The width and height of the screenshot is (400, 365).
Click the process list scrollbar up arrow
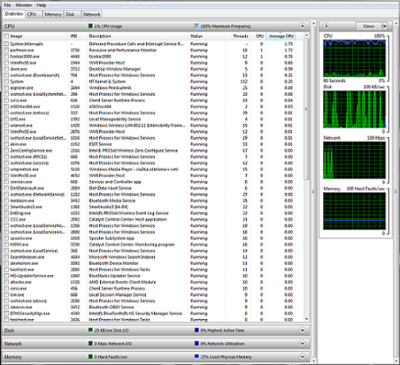point(307,35)
